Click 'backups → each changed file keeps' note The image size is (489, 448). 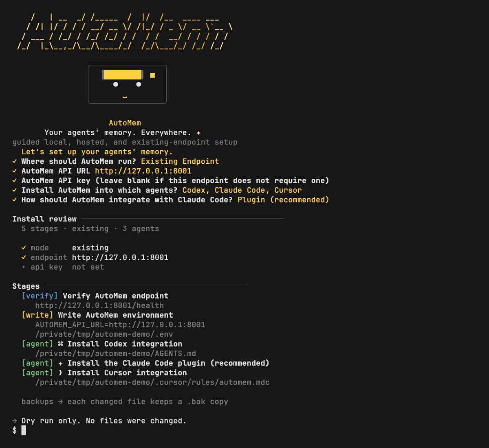click(x=125, y=402)
